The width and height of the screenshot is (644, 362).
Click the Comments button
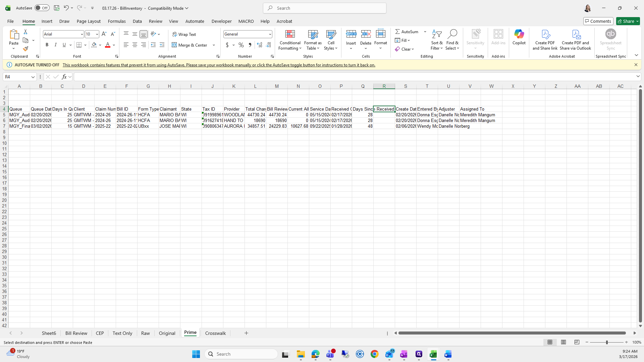[598, 21]
